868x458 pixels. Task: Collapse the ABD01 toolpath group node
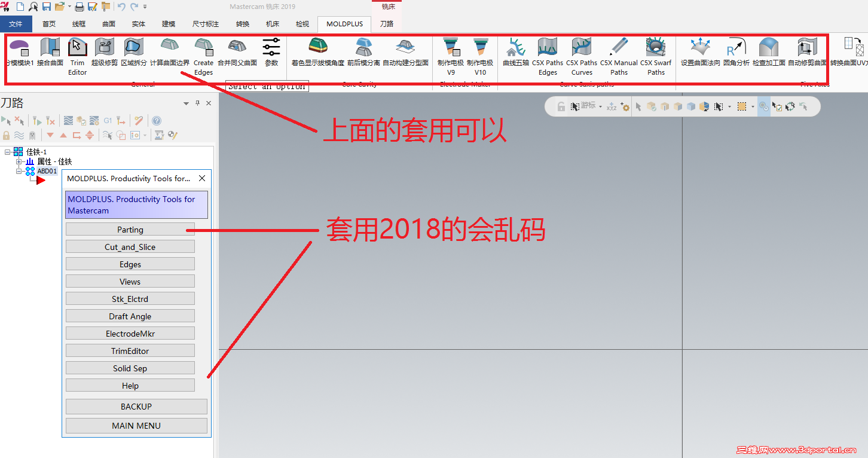point(19,171)
